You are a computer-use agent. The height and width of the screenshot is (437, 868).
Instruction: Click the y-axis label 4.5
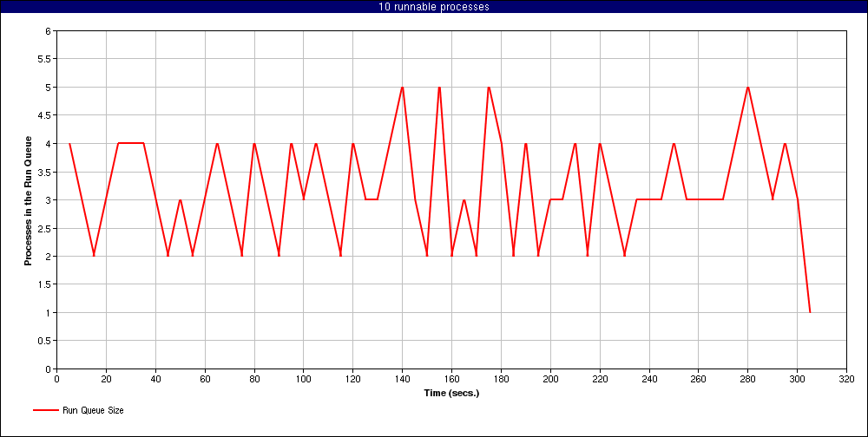[45, 115]
